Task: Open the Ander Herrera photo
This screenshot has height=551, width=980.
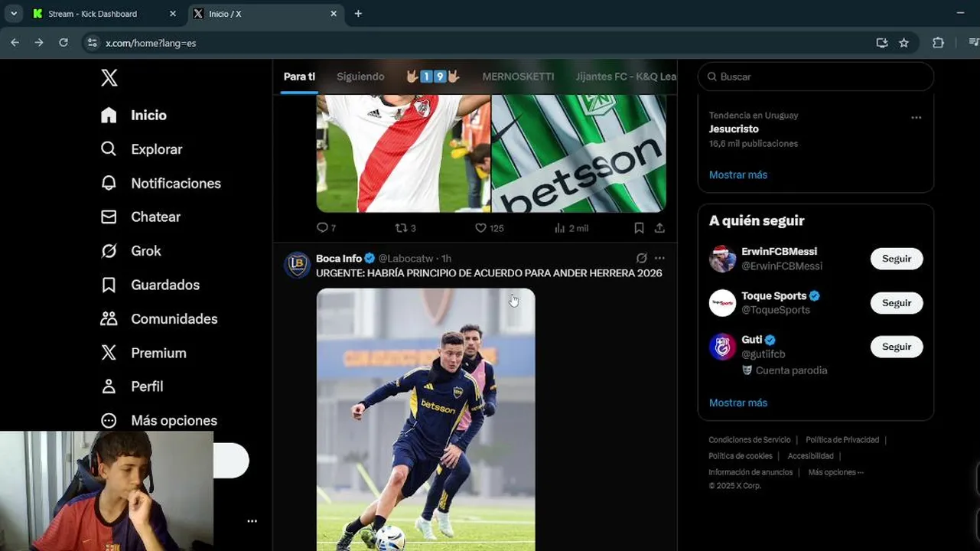Action: pos(426,419)
